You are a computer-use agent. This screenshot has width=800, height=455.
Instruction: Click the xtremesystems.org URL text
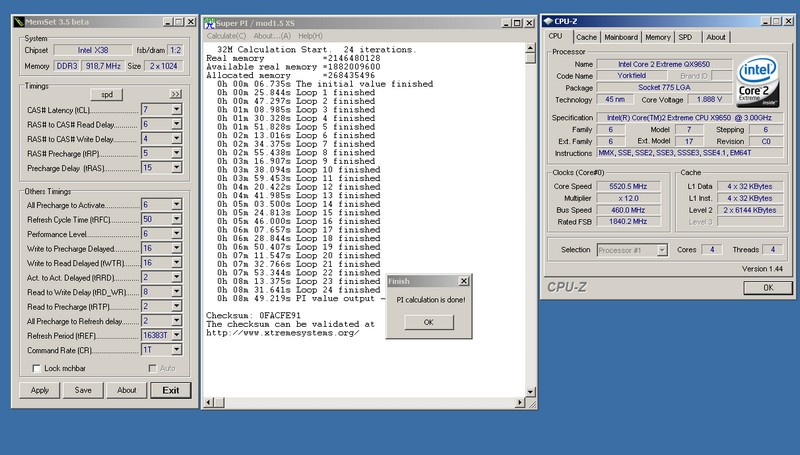pos(283,333)
